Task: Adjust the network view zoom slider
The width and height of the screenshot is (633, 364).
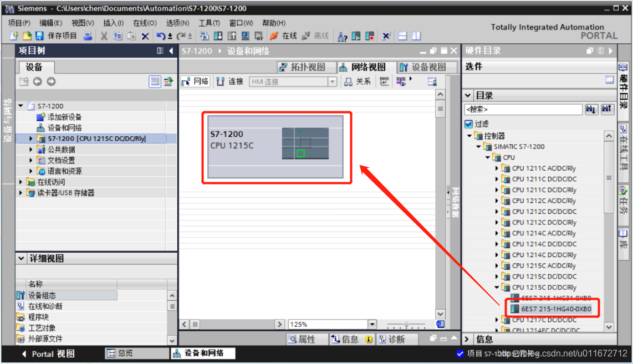Action: pyautogui.click(x=406, y=325)
